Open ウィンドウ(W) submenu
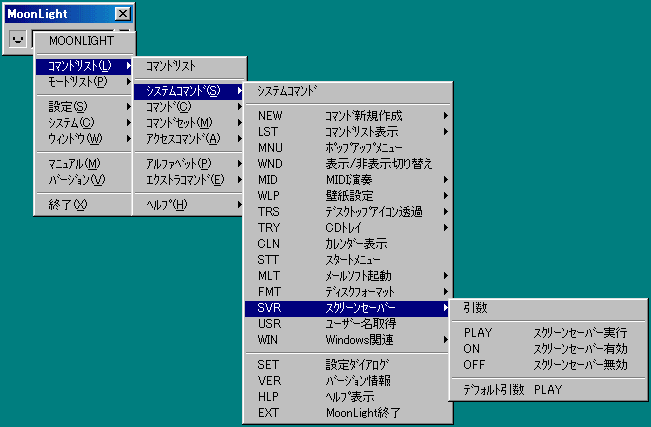Viewport: 651px width, 427px height. (x=83, y=138)
